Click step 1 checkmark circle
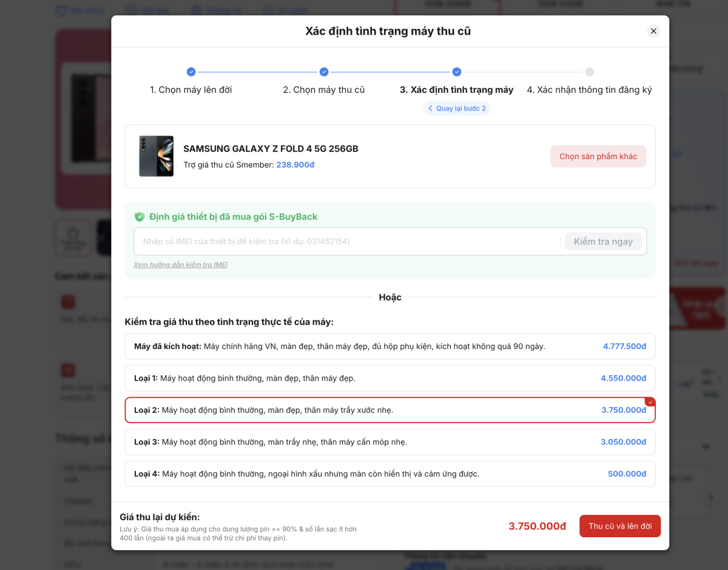This screenshot has width=728, height=570. 191,72
